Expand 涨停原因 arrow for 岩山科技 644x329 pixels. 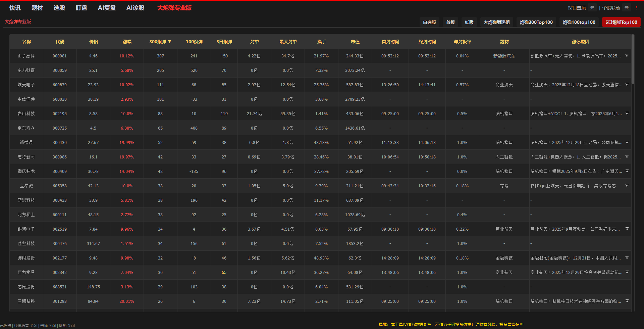tap(627, 113)
